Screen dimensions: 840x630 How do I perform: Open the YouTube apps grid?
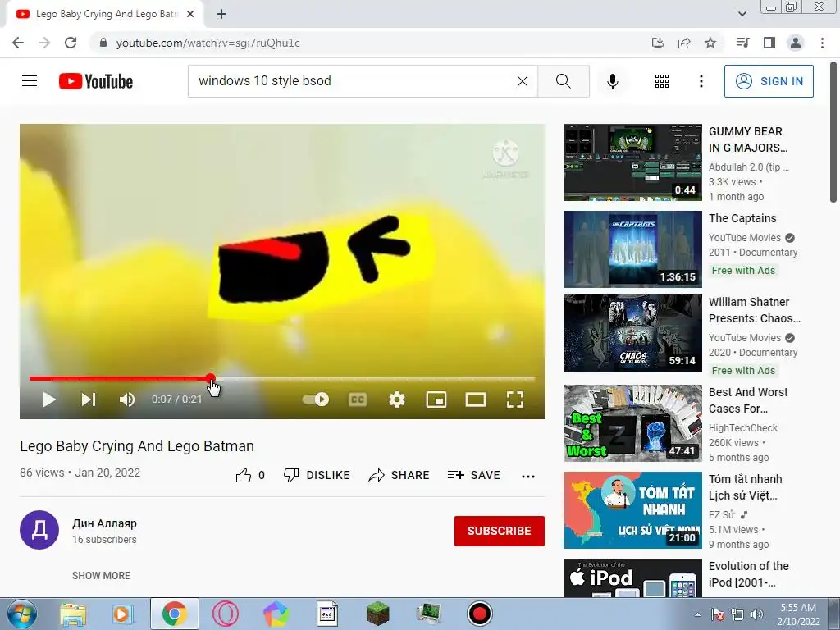coord(662,81)
